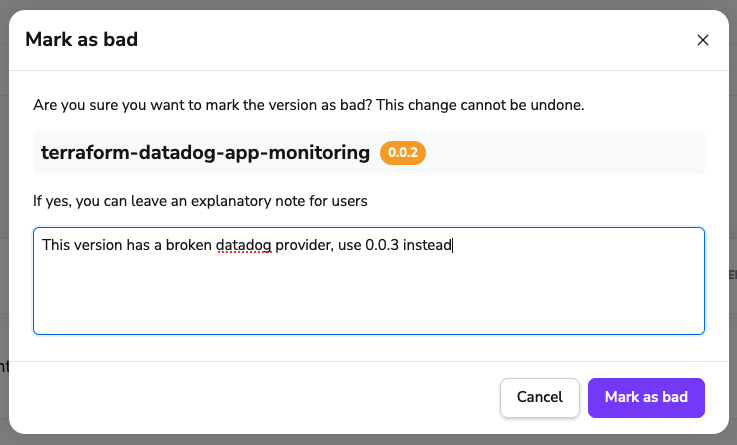
Task: Click the empty space inside the note textarea
Action: (368, 295)
